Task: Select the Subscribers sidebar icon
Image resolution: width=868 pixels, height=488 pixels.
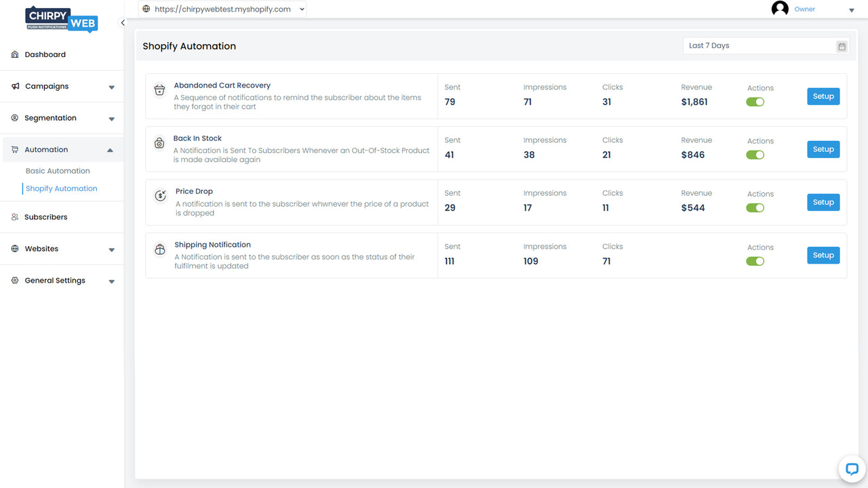Action: pyautogui.click(x=14, y=217)
